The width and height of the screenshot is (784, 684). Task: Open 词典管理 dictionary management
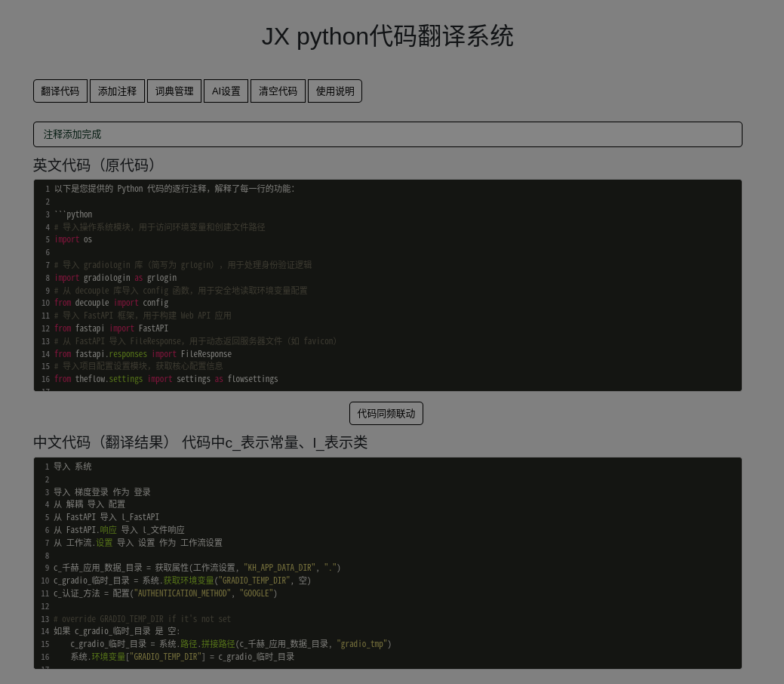click(174, 91)
